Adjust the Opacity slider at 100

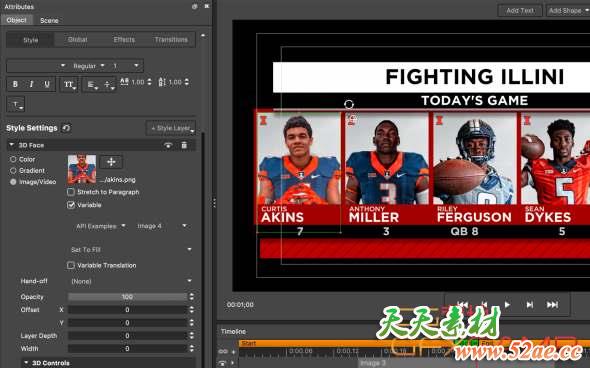(127, 297)
